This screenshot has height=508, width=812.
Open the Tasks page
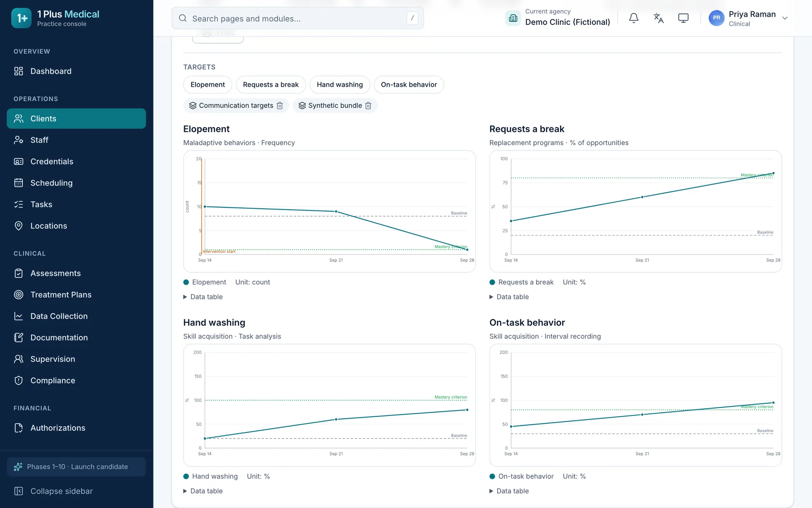[76, 205]
